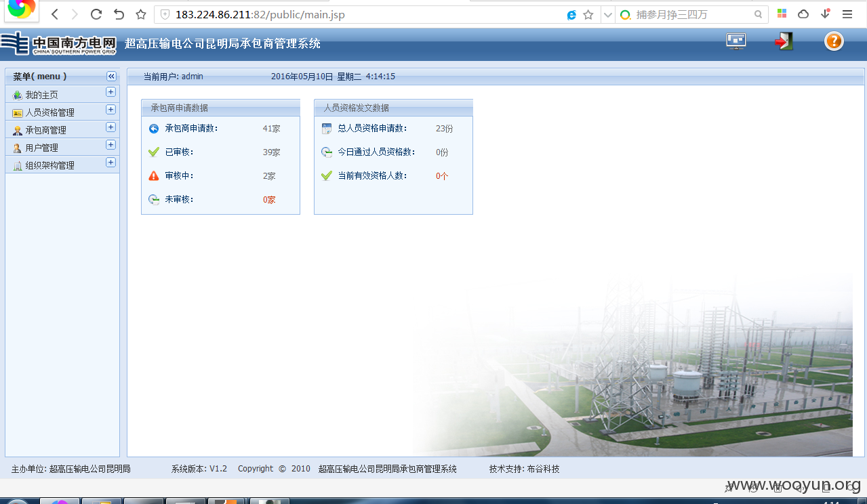Click the 用户管理 user icon
This screenshot has height=504, width=867.
(x=18, y=148)
